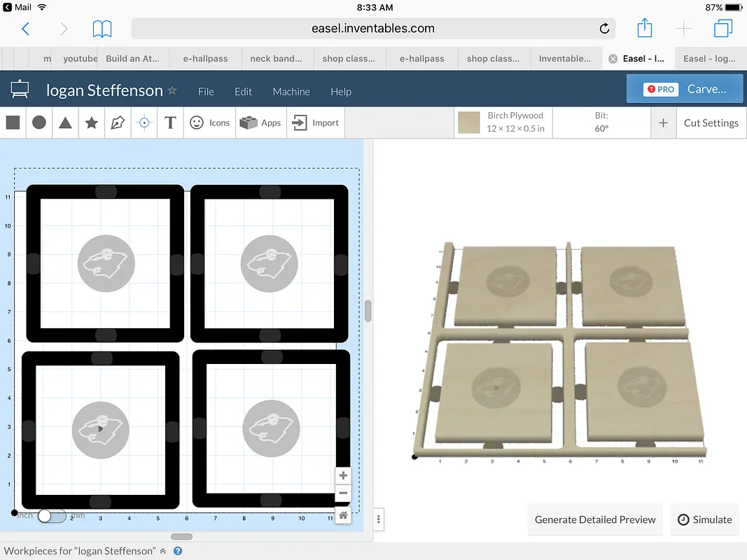747x560 pixels.
Task: Open the Machine menu
Action: pos(291,92)
